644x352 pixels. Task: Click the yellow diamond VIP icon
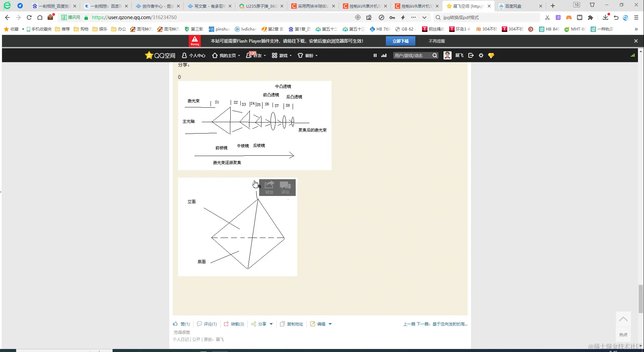tap(491, 55)
